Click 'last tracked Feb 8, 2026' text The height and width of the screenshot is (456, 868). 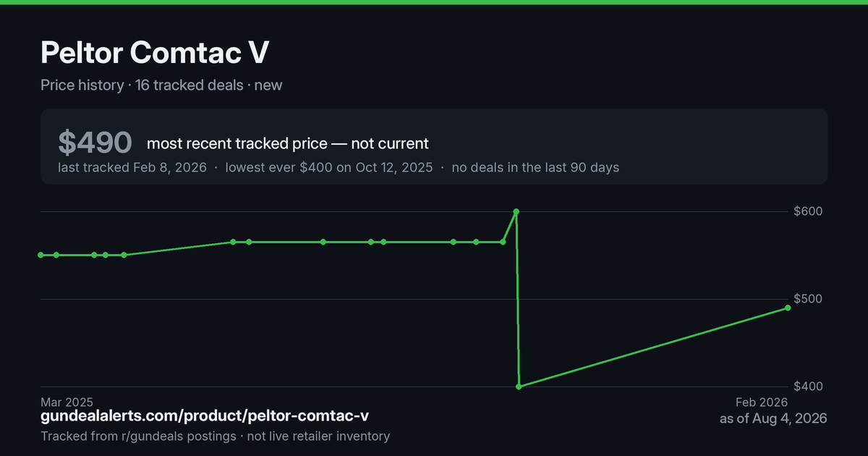[x=132, y=167]
